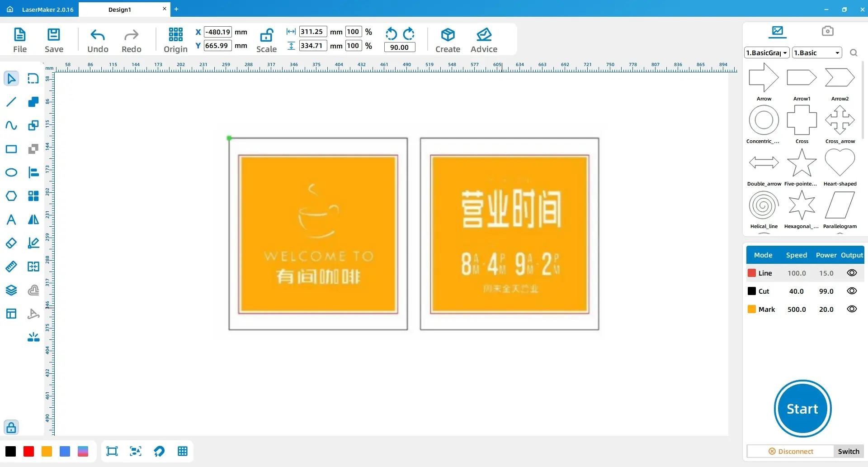Edit the X position field

218,32
